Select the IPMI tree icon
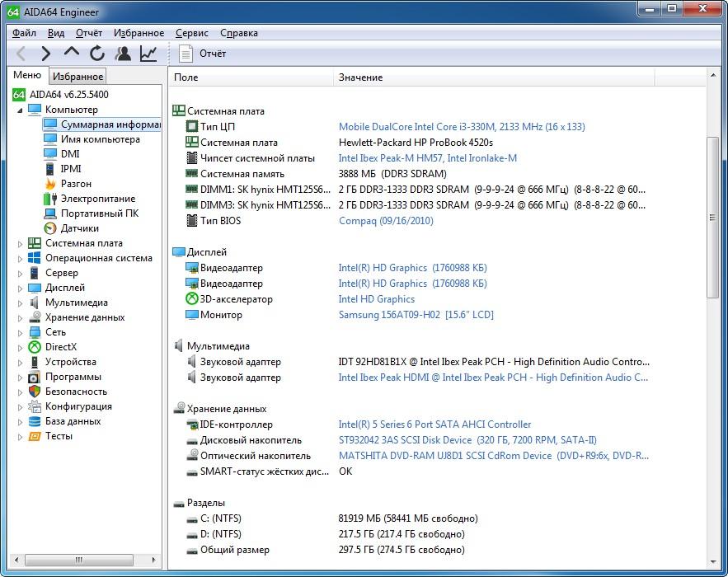The height and width of the screenshot is (577, 728). coord(49,168)
